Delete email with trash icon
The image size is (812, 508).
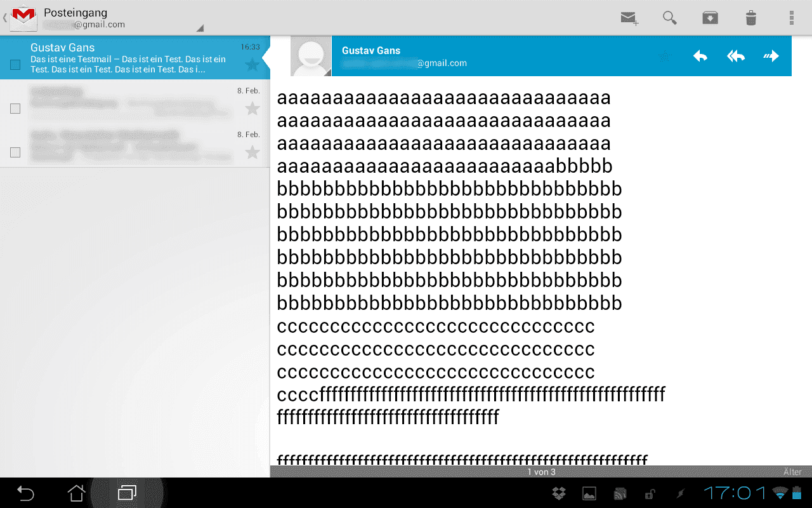750,18
